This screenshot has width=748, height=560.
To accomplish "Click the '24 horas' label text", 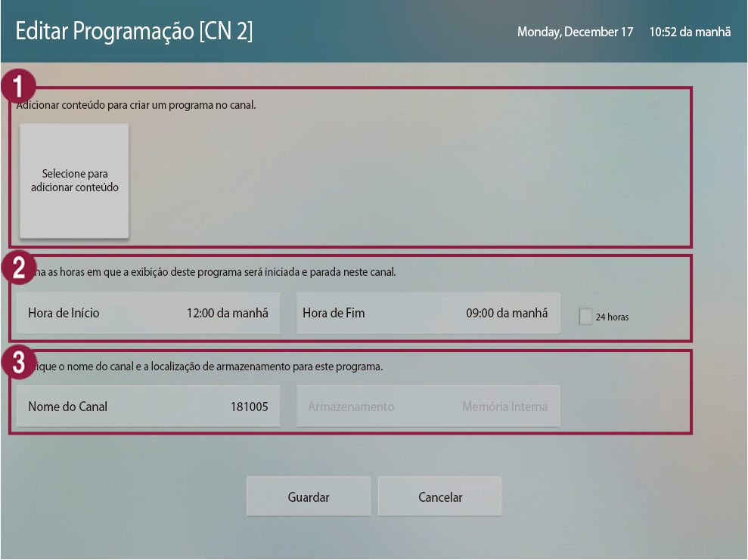I will pos(612,317).
